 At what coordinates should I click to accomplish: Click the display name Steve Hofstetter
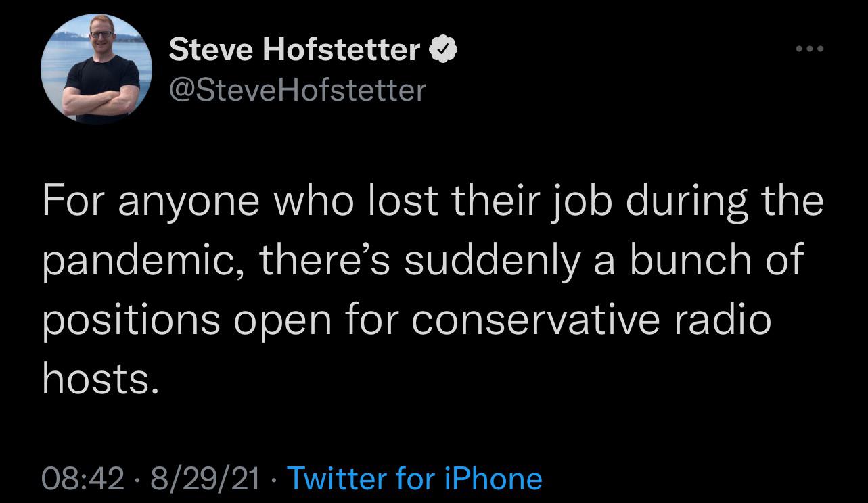click(x=294, y=49)
